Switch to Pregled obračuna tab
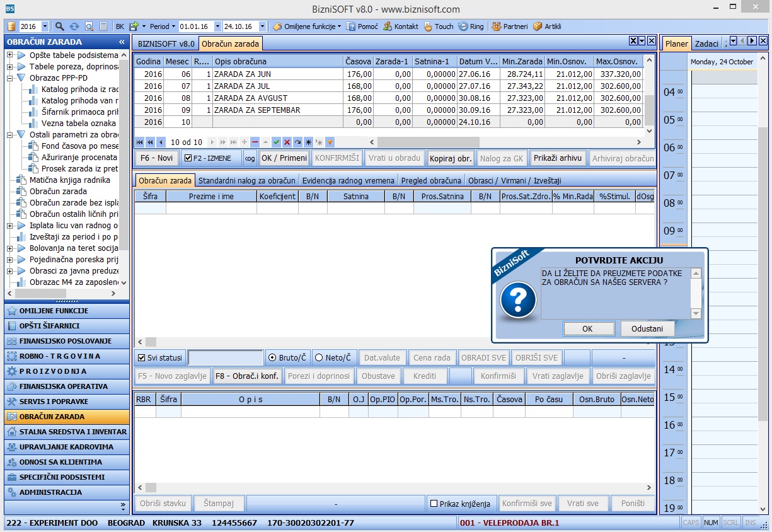 point(431,180)
